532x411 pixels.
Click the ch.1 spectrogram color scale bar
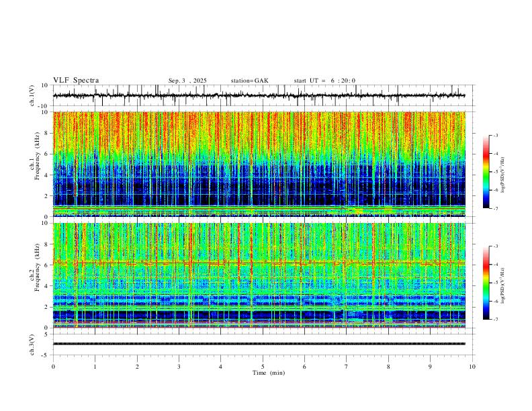click(486, 172)
